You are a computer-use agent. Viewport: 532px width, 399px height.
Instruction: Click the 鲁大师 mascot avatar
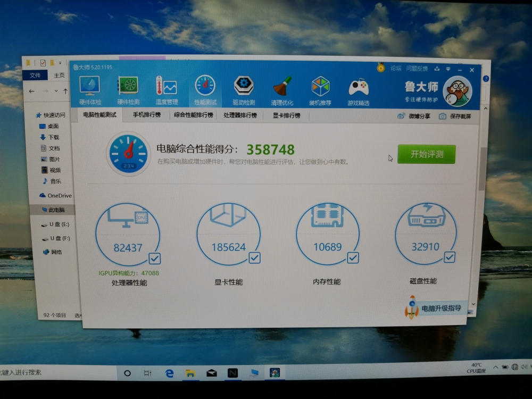click(458, 91)
